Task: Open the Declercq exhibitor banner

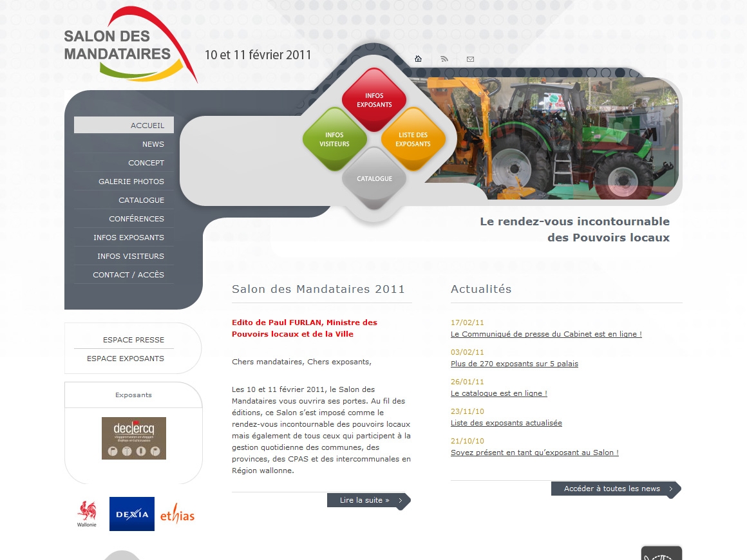Action: tap(134, 438)
